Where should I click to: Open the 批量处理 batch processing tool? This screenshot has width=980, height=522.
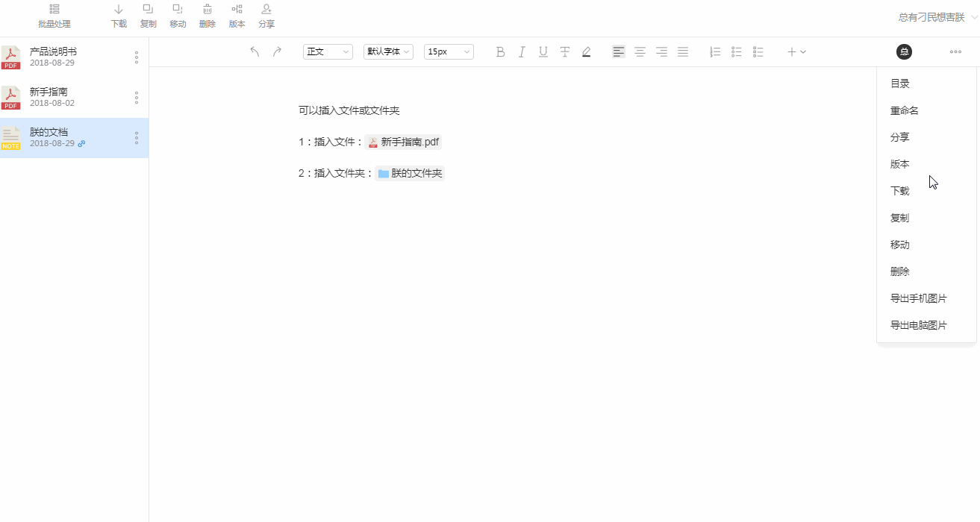[x=53, y=16]
